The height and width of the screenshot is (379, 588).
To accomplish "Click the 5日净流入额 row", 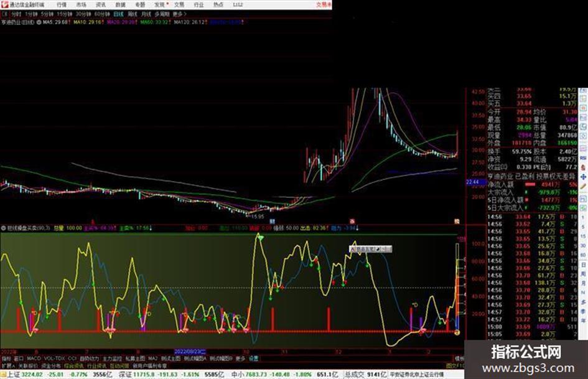I will 532,200.
